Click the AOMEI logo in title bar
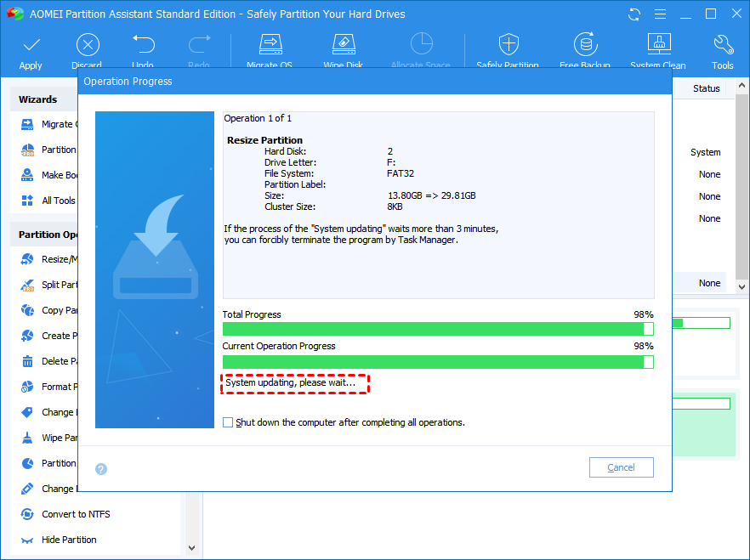 pos(14,14)
